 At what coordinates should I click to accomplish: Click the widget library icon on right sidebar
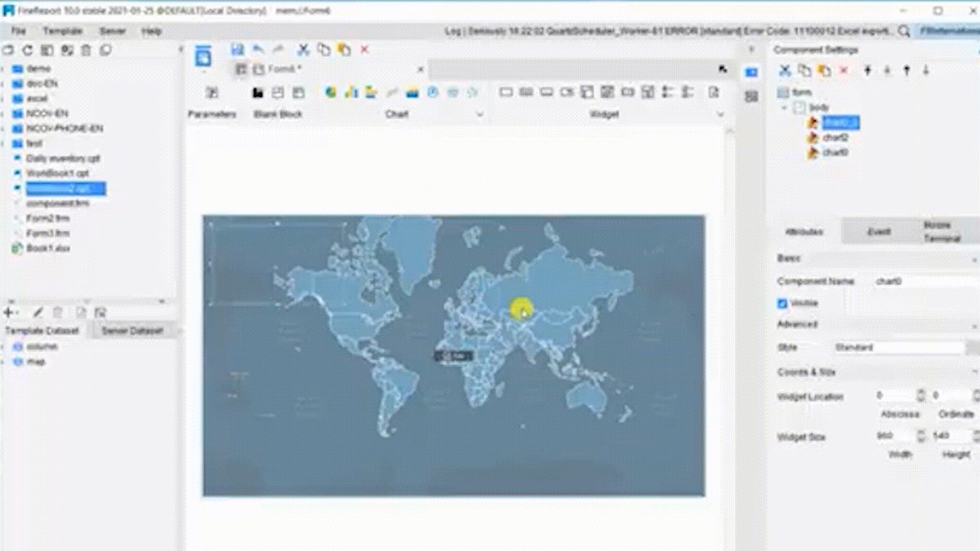click(751, 96)
